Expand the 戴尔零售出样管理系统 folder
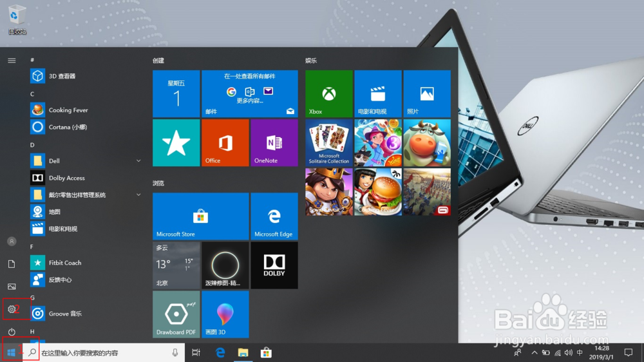This screenshot has width=644, height=362. coord(86,195)
